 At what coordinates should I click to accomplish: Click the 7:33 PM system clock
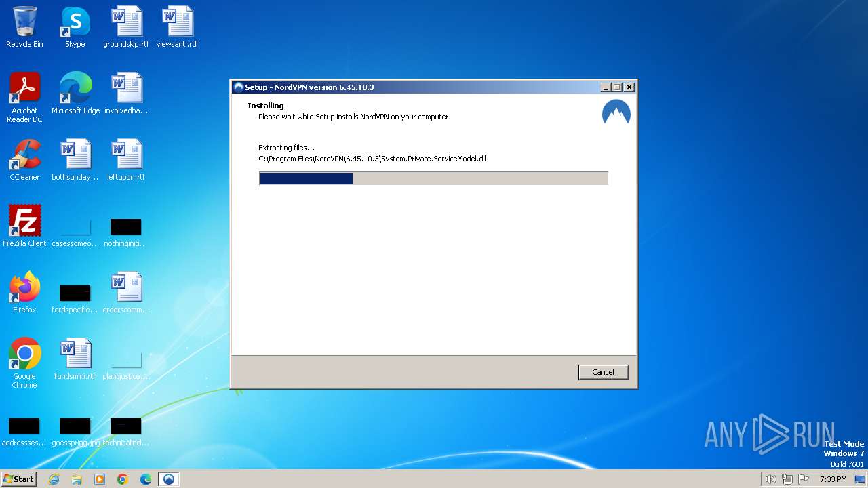(833, 479)
